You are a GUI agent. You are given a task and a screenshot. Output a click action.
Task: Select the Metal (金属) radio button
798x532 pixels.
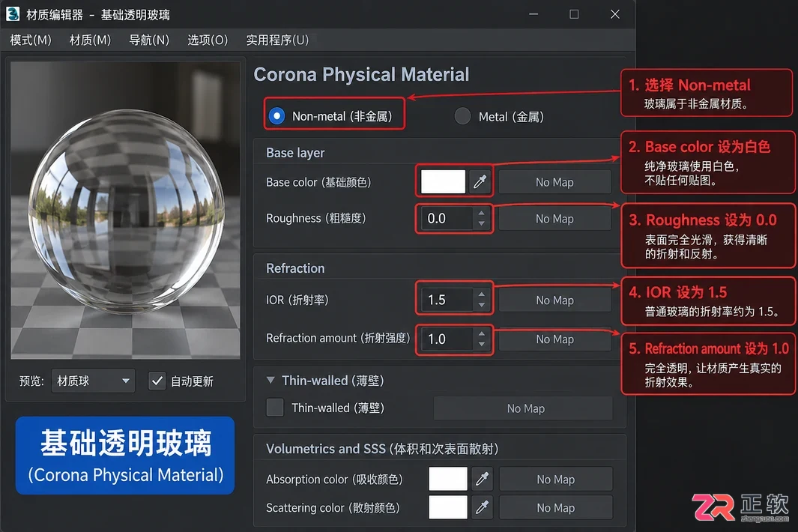(x=462, y=116)
